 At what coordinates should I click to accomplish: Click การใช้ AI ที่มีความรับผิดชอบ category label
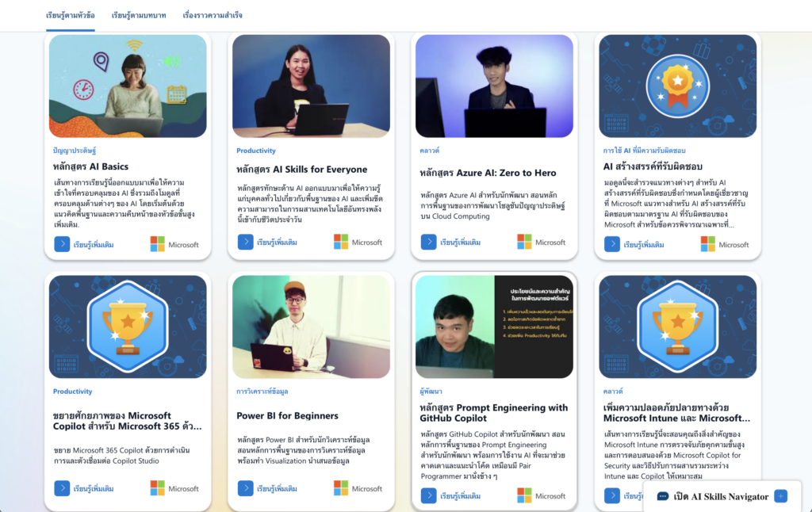pyautogui.click(x=644, y=151)
